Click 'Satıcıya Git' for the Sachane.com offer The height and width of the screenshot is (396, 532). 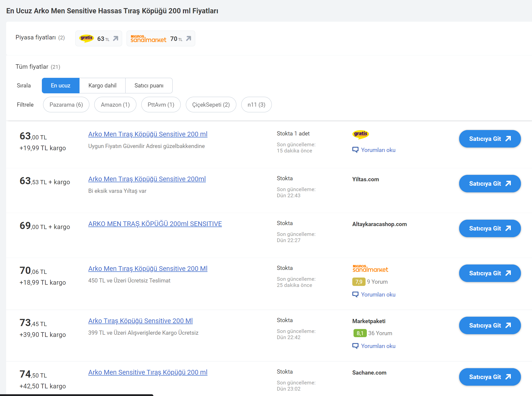point(490,377)
